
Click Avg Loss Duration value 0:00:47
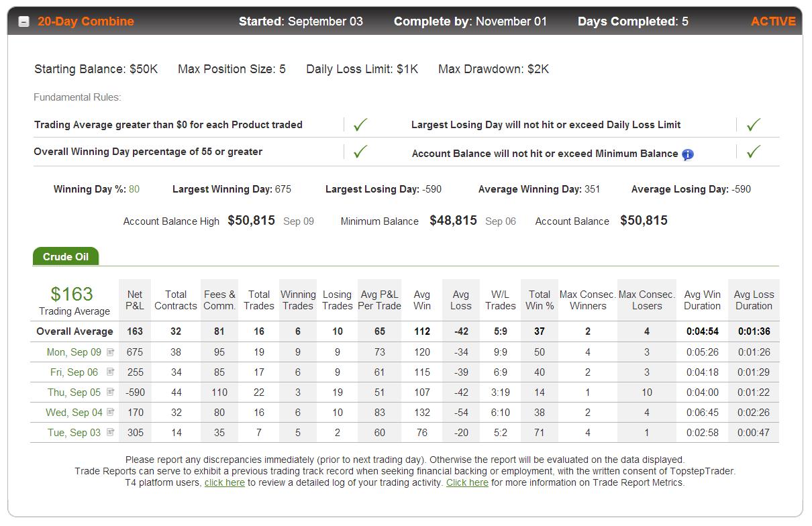[x=754, y=433]
